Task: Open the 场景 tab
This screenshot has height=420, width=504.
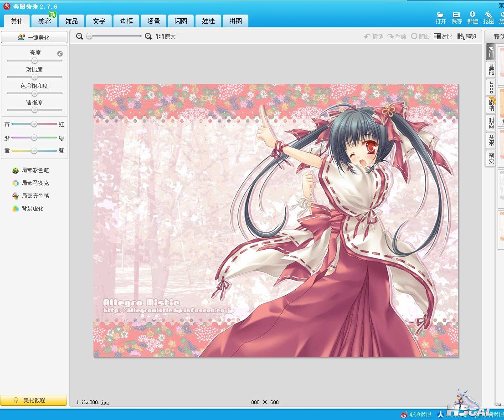Action: [x=153, y=21]
